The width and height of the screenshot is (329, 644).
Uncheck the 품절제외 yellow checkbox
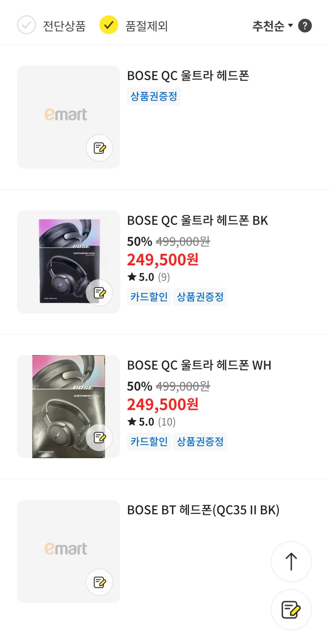point(109,25)
